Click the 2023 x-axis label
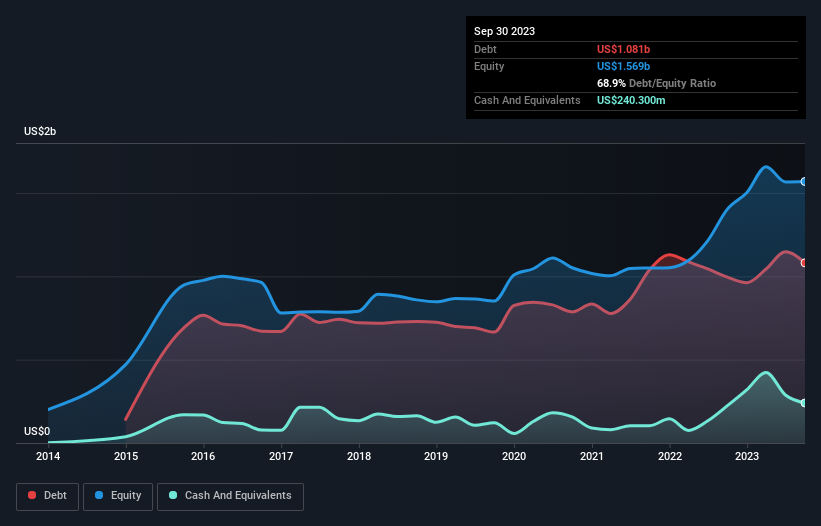The height and width of the screenshot is (526, 821). pos(747,456)
